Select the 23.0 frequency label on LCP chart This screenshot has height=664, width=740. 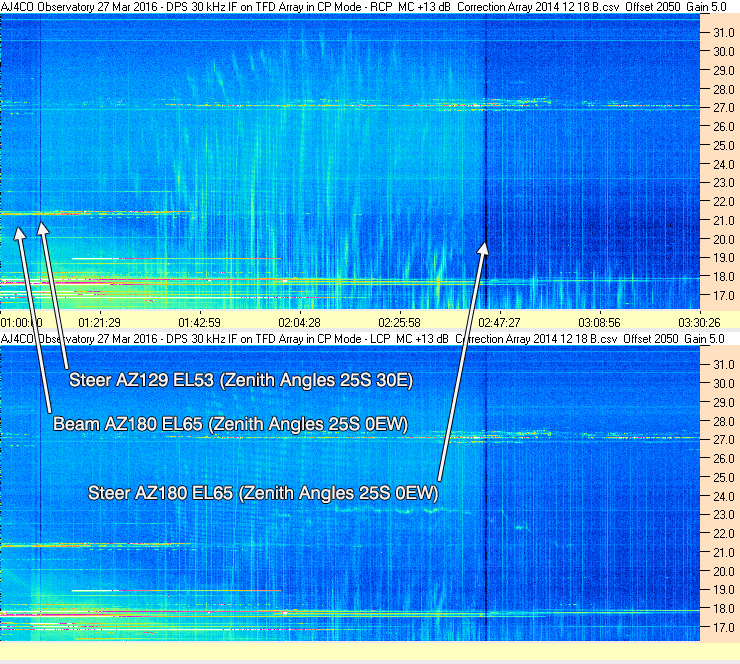coord(723,515)
